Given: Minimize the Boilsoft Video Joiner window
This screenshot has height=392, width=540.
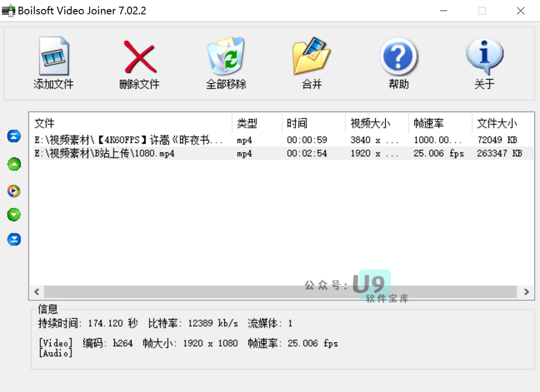Looking at the screenshot, I should [x=443, y=10].
